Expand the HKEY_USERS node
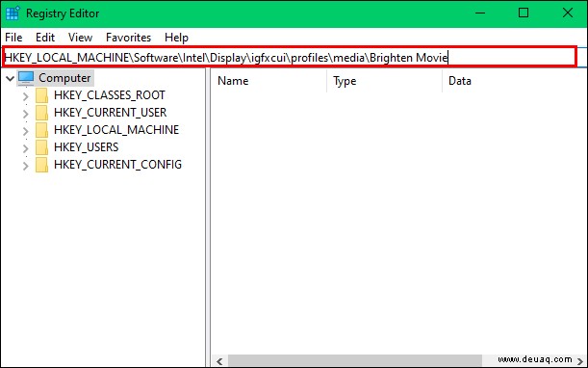Image resolution: width=588 pixels, height=368 pixels. point(25,148)
